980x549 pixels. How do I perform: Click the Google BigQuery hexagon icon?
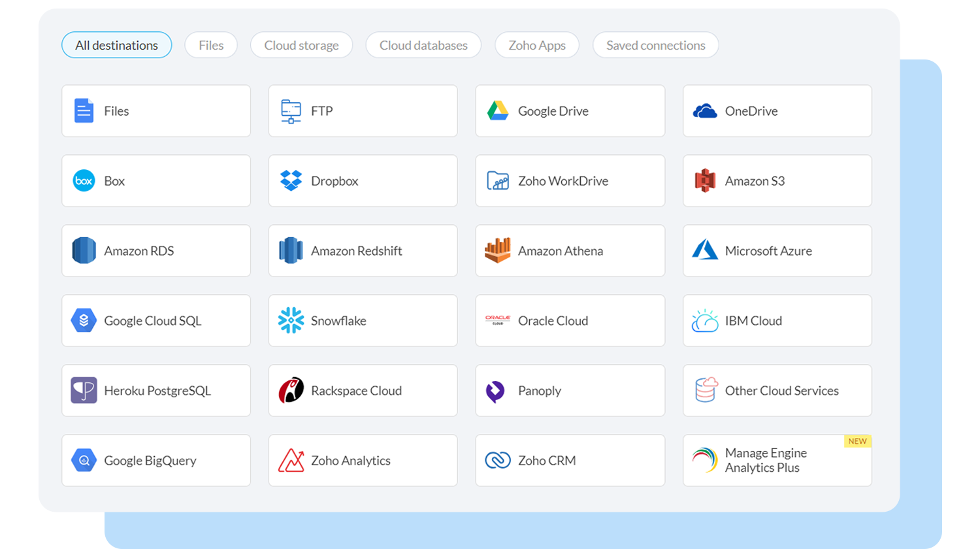(84, 461)
